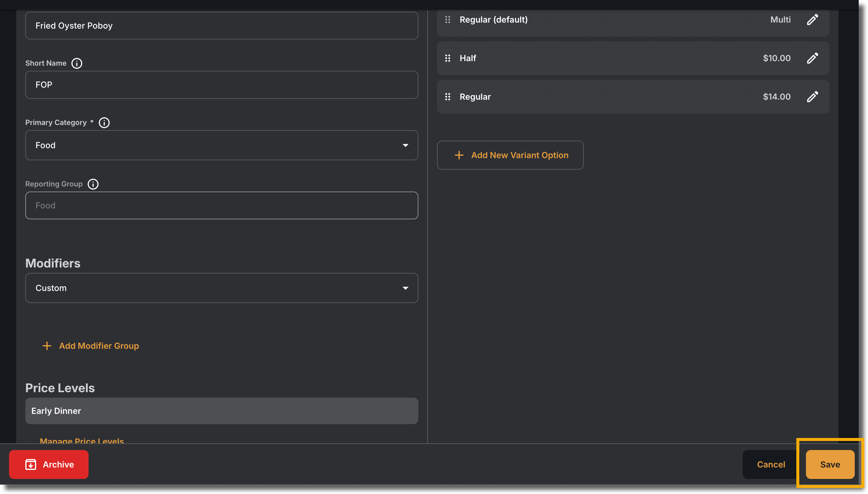Edit the Half variant with pencil icon
Image resolution: width=868 pixels, height=494 pixels.
(812, 58)
